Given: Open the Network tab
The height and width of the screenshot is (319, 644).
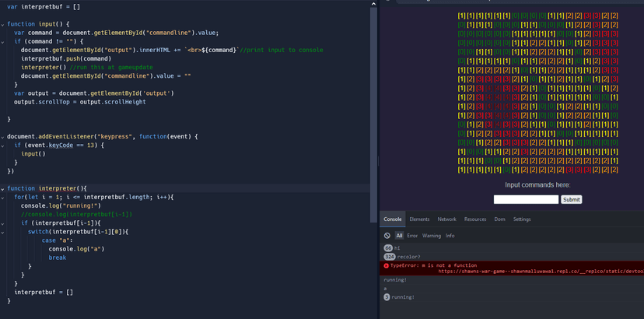Looking at the screenshot, I should point(446,219).
